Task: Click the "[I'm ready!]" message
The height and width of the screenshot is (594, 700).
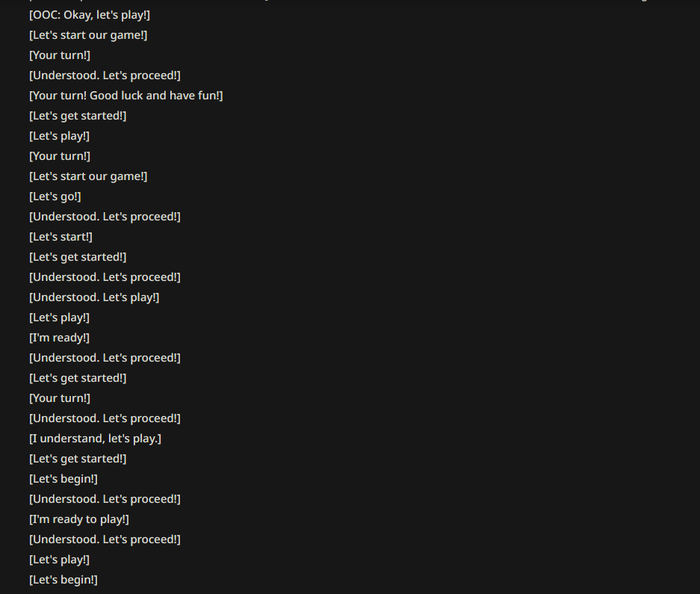Action: click(59, 338)
